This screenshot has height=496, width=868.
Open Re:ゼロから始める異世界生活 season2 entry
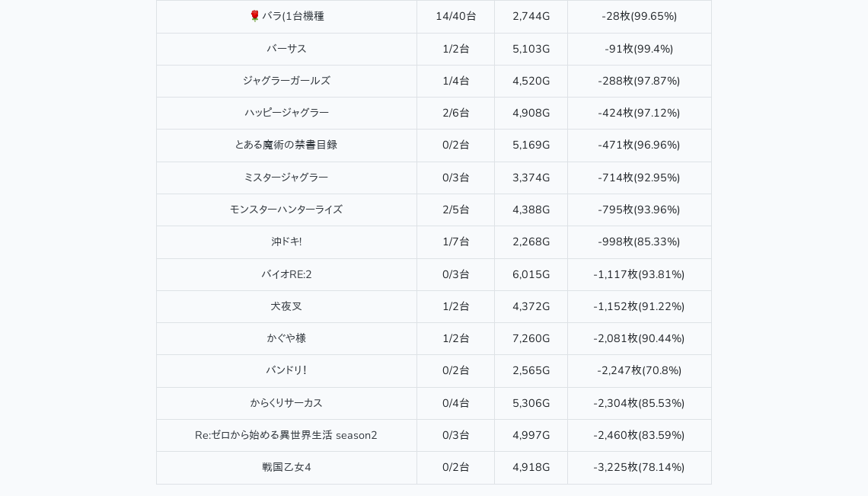click(x=286, y=435)
